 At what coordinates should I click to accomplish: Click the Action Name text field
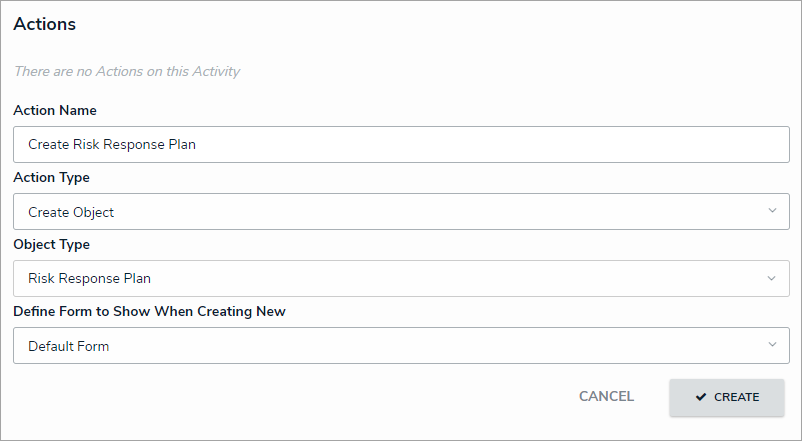point(400,144)
